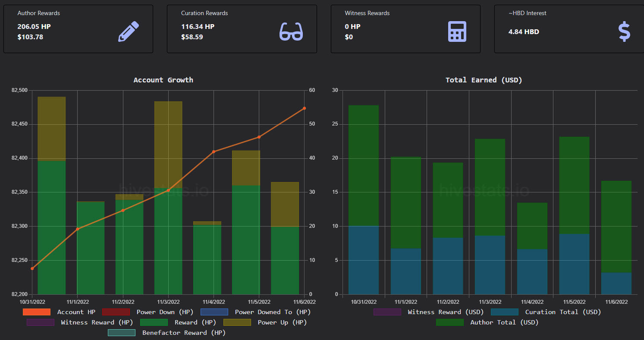Toggle the Author Total (USD) legend swatch
Image resolution: width=644 pixels, height=340 pixels.
(449, 322)
